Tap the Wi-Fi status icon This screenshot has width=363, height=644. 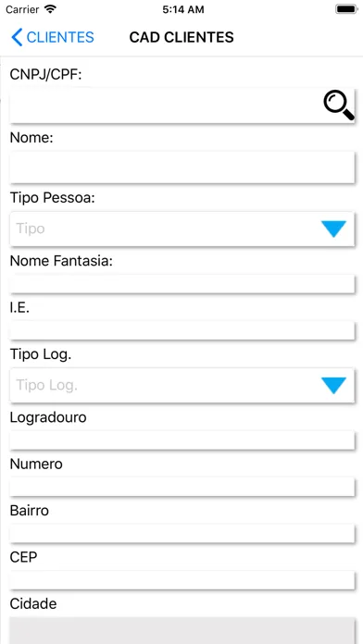[50, 9]
